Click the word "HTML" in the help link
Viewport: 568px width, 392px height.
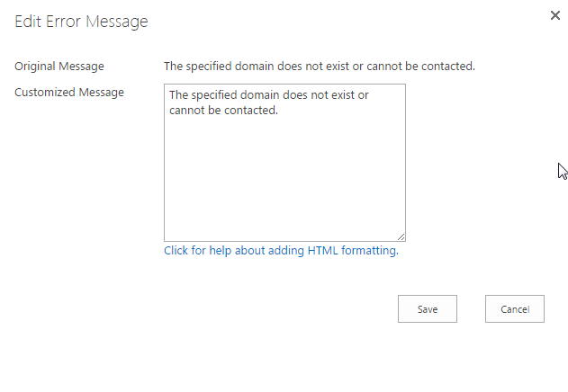[322, 251]
